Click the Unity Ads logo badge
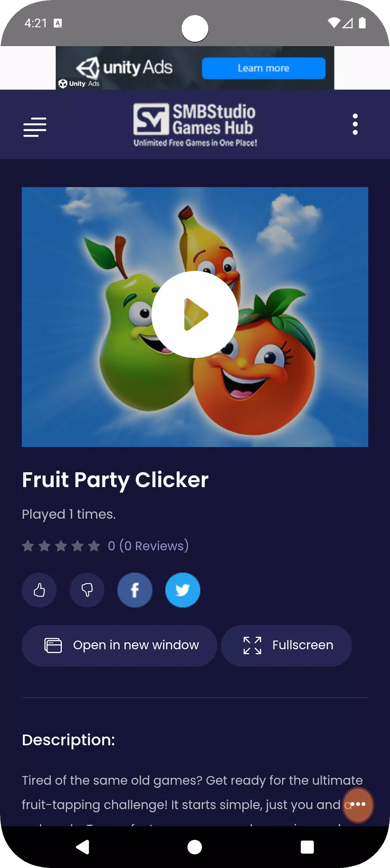 tap(79, 84)
